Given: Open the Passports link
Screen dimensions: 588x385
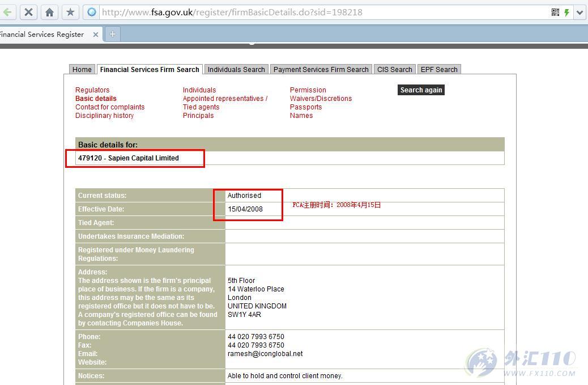Looking at the screenshot, I should pyautogui.click(x=306, y=107).
